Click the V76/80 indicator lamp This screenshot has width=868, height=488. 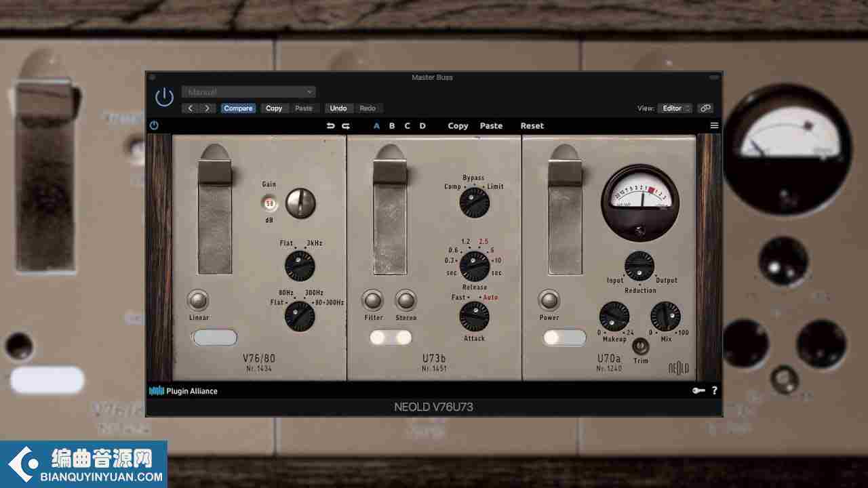pyautogui.click(x=215, y=338)
